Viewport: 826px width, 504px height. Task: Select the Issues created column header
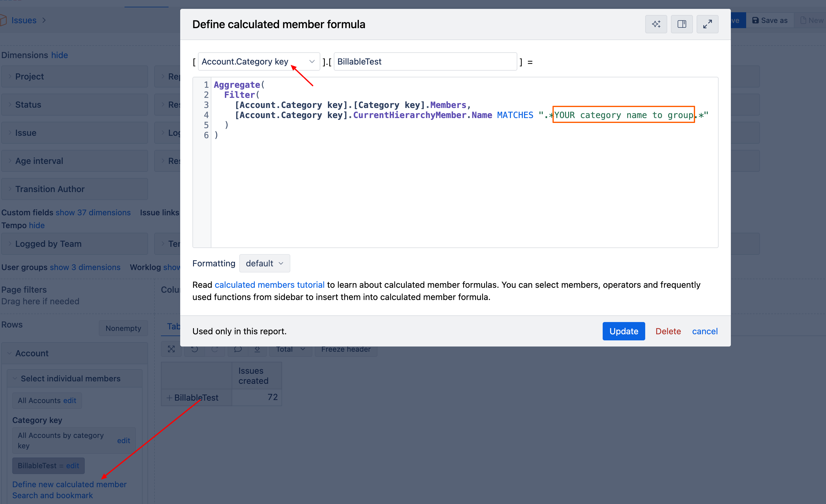[x=256, y=376]
